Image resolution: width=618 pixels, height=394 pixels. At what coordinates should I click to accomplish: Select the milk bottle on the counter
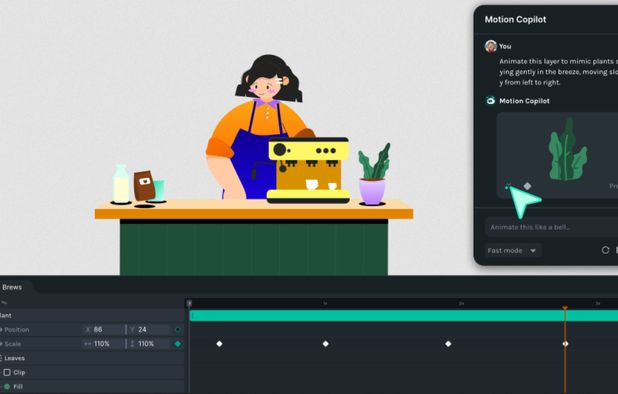(x=121, y=184)
